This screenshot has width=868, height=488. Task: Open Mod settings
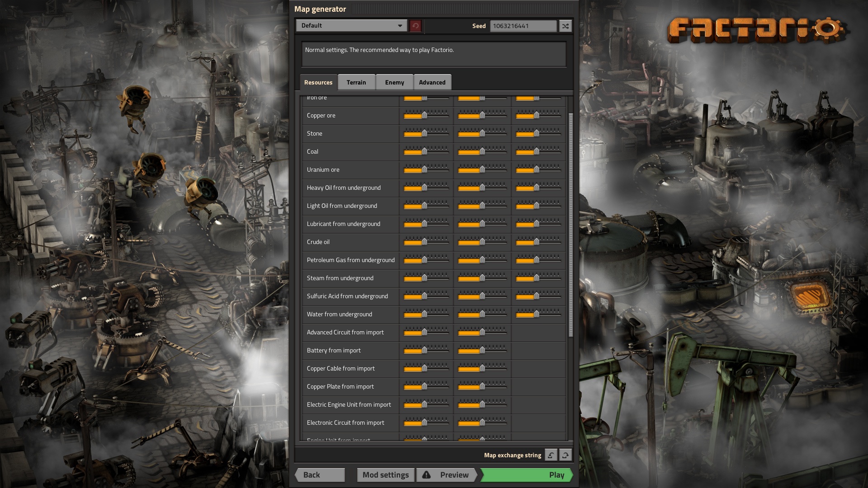[385, 475]
